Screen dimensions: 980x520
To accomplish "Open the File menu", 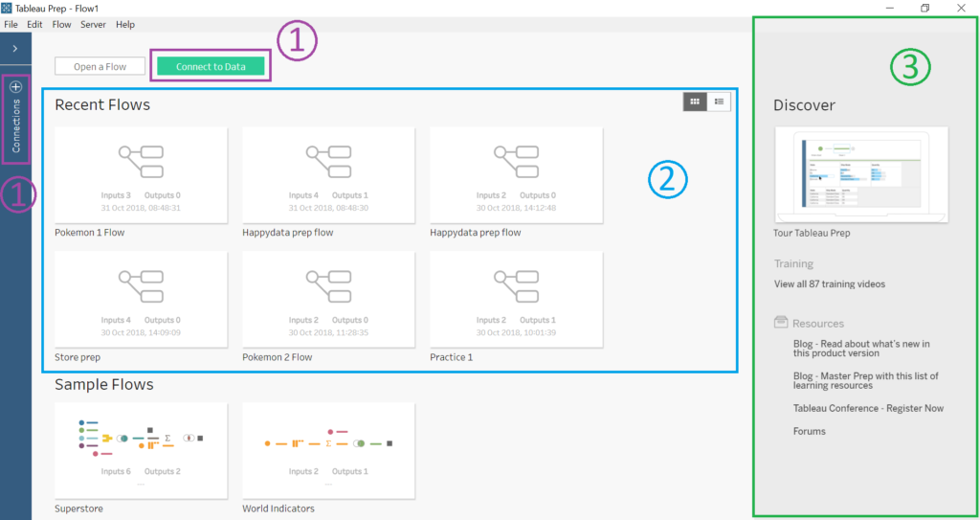I will (x=11, y=24).
